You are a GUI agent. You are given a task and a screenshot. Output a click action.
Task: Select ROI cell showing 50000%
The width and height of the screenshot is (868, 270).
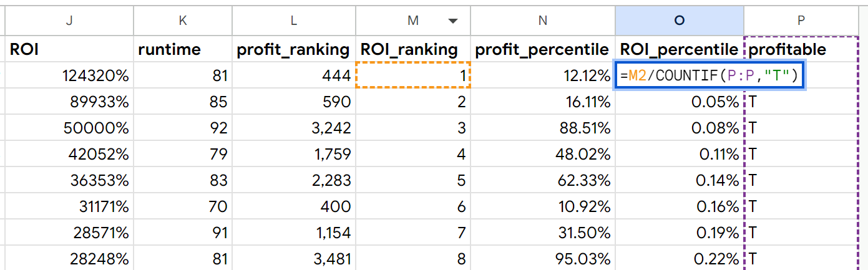click(69, 128)
